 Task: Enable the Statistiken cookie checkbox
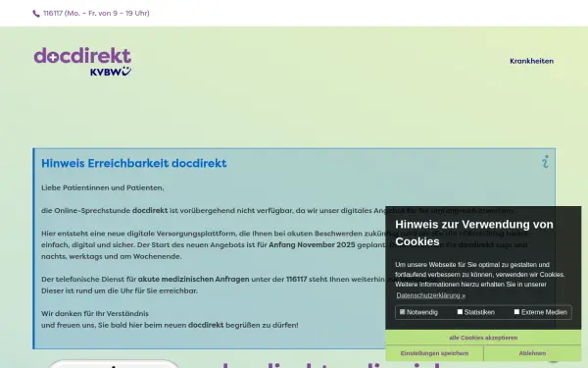[460, 312]
